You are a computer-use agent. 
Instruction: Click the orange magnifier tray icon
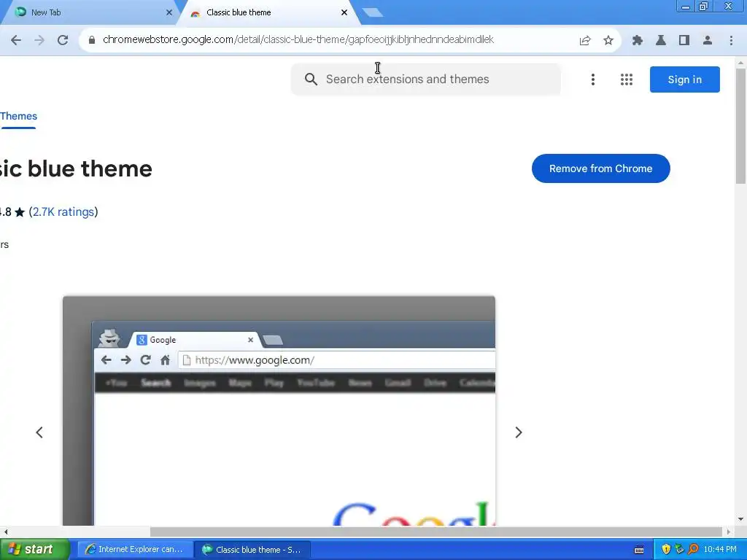pyautogui.click(x=693, y=550)
